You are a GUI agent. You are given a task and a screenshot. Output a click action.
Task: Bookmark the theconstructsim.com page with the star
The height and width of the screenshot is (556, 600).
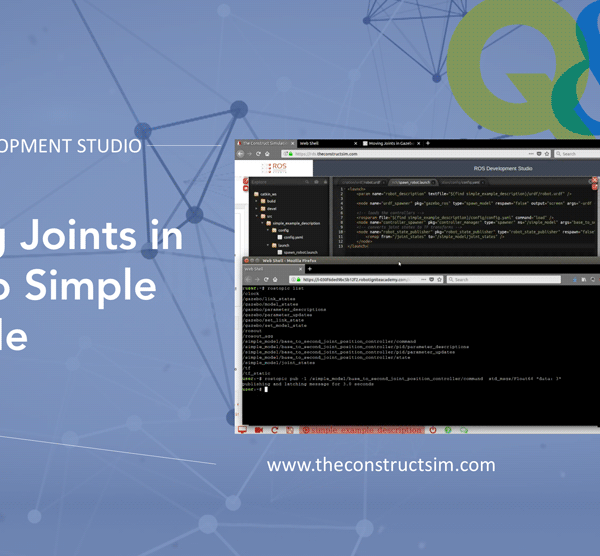[x=547, y=154]
